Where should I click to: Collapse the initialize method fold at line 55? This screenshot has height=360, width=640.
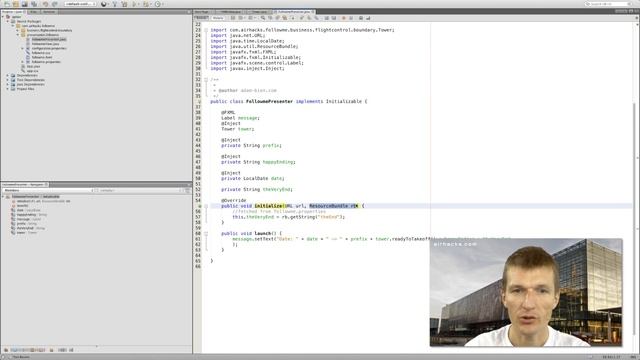point(206,206)
